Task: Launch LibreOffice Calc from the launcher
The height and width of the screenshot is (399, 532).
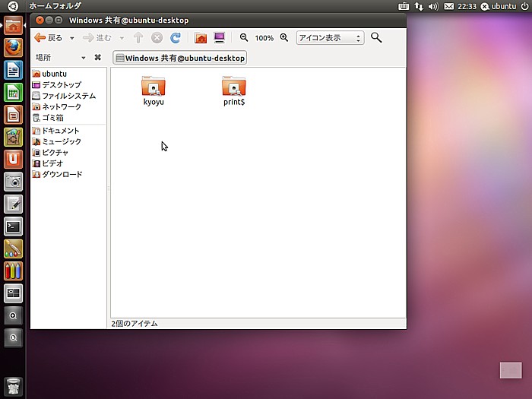Action: [13, 92]
